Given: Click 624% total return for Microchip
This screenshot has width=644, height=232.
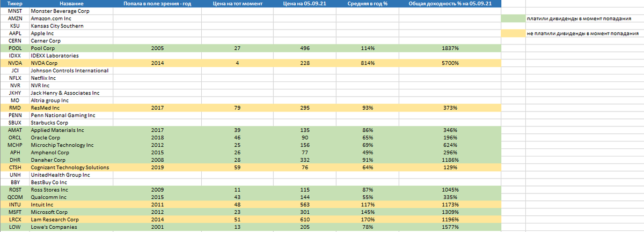Looking at the screenshot, I should coord(450,145).
